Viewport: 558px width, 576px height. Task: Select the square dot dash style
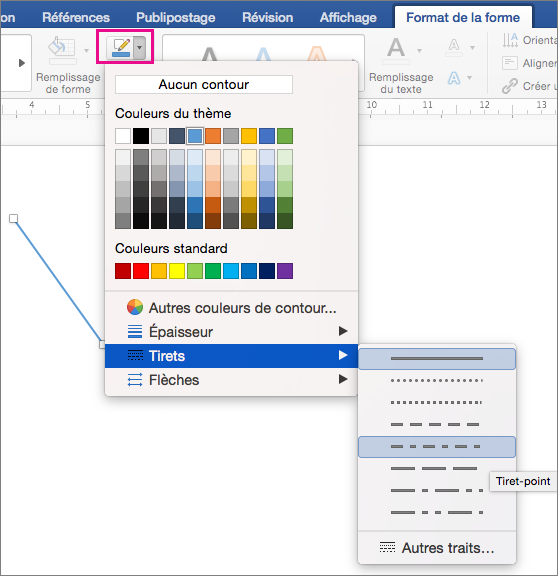coord(437,403)
